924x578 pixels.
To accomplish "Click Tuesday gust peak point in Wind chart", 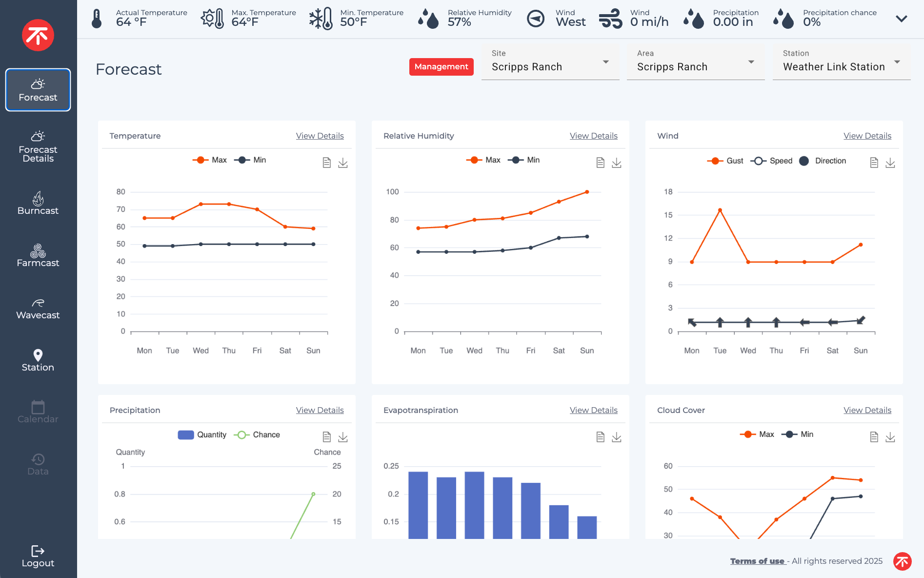I will [x=720, y=210].
